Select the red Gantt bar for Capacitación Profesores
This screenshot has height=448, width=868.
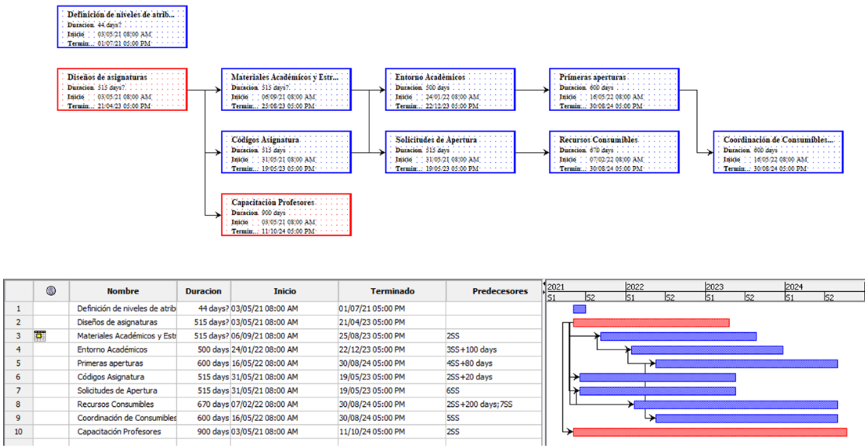tap(710, 432)
